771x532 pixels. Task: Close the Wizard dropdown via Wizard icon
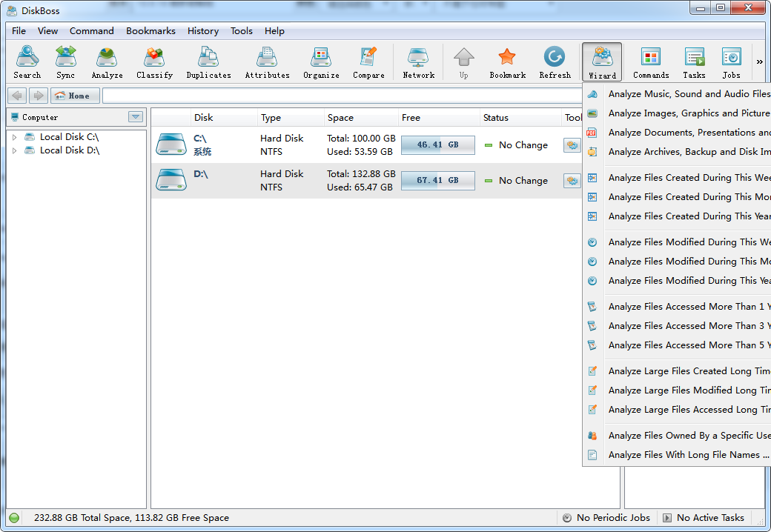(x=602, y=62)
